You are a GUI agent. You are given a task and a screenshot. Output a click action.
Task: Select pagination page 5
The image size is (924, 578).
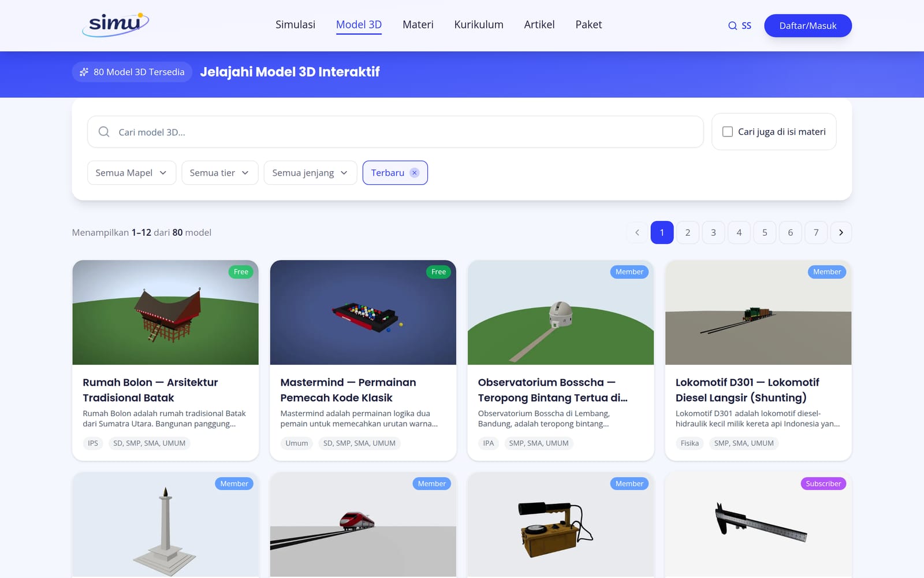click(x=765, y=232)
